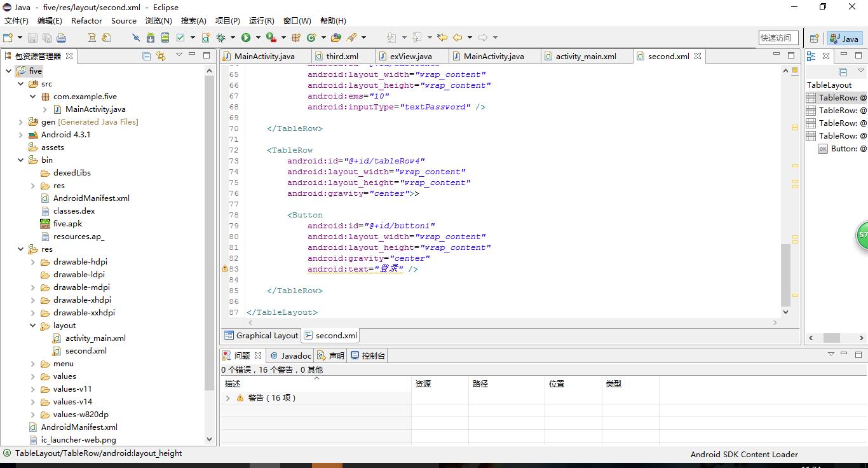
Task: Select five.apk in bin folder
Action: coord(67,223)
